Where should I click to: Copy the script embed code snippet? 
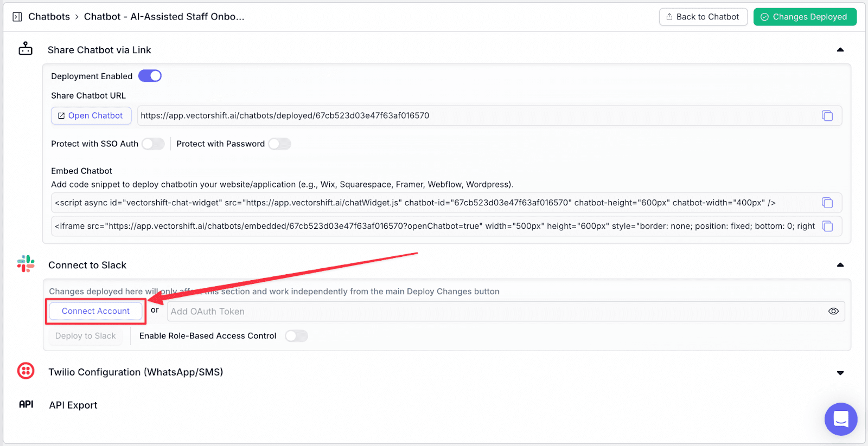pos(827,203)
